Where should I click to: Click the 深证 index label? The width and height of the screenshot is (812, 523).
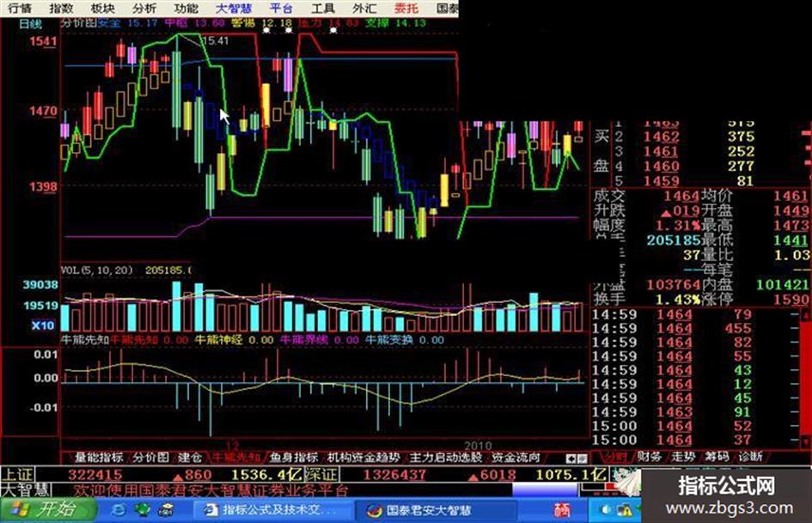click(x=321, y=475)
